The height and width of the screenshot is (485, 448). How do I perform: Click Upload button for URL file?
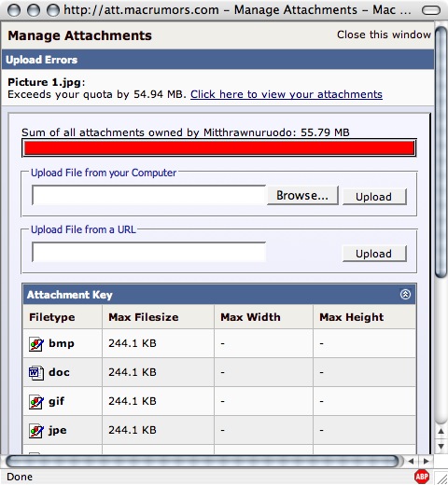tap(374, 254)
